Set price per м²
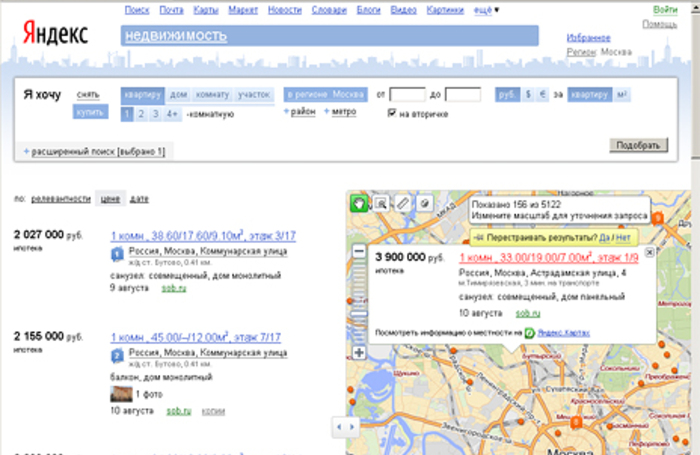The height and width of the screenshot is (455, 700). point(622,95)
